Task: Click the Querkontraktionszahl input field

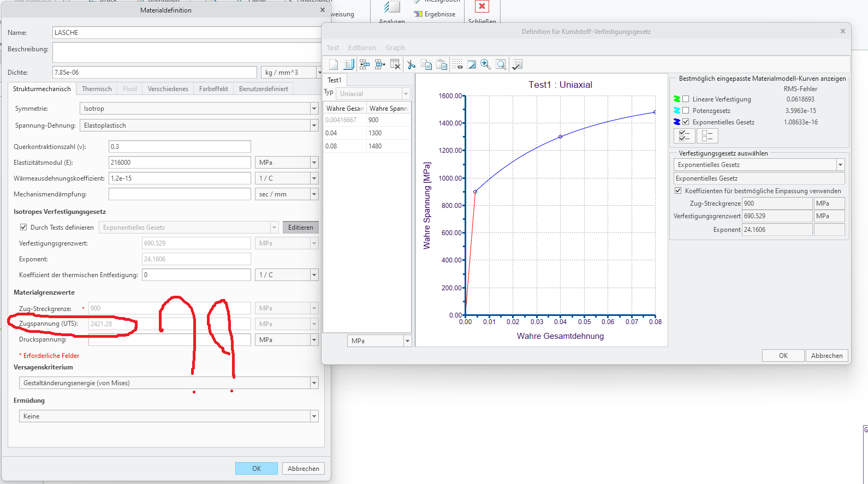Action: point(180,147)
